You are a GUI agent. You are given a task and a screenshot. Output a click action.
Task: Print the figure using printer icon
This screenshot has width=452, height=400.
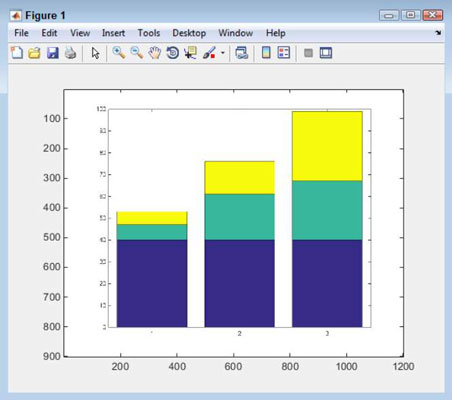point(70,53)
